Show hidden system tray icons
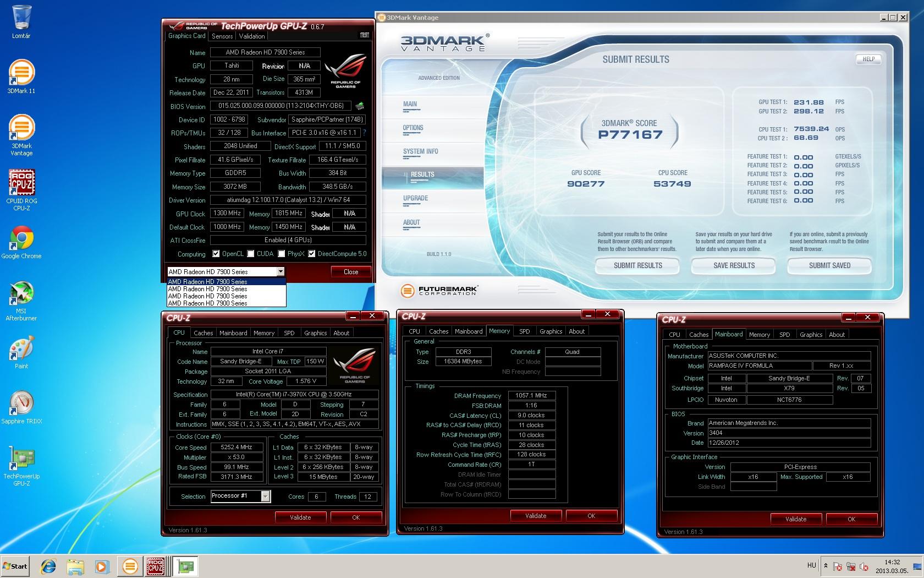Screen dimensions: 924x578 (x=825, y=565)
